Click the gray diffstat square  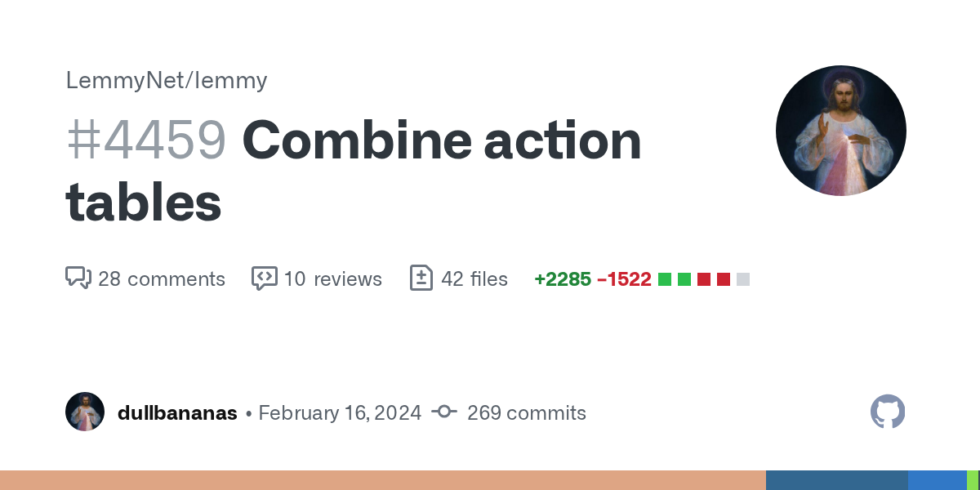pos(742,279)
